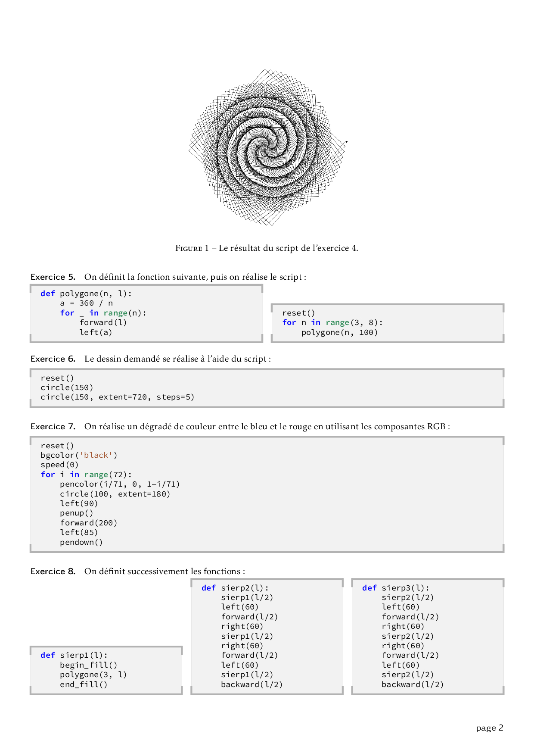This screenshot has width=534, height=756.
Task: Click the Exercice 6 heading
Action: click(x=53, y=359)
